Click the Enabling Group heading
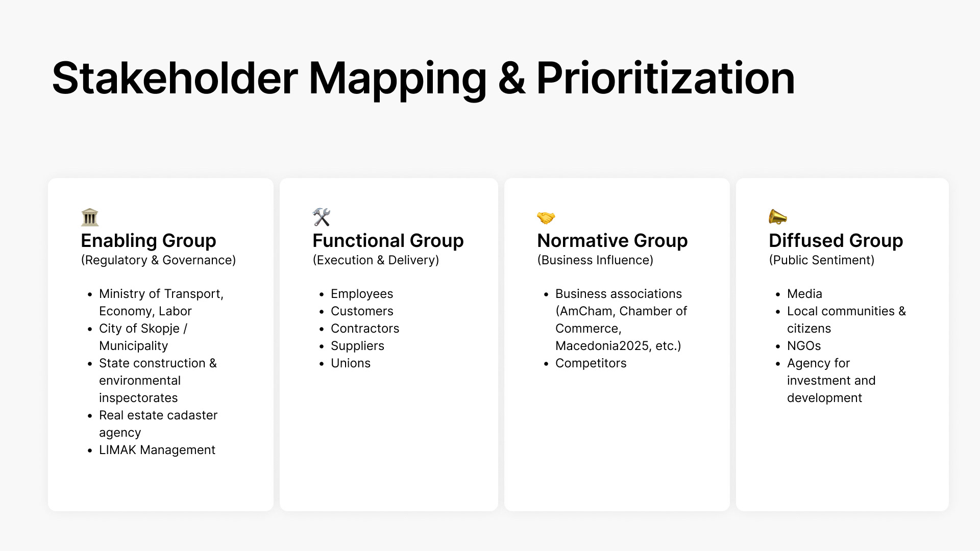The width and height of the screenshot is (980, 551). (x=149, y=240)
